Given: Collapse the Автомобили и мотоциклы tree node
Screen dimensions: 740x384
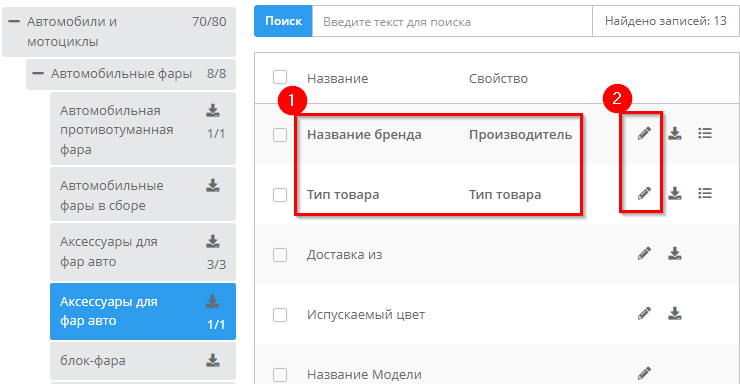Looking at the screenshot, I should [14, 22].
